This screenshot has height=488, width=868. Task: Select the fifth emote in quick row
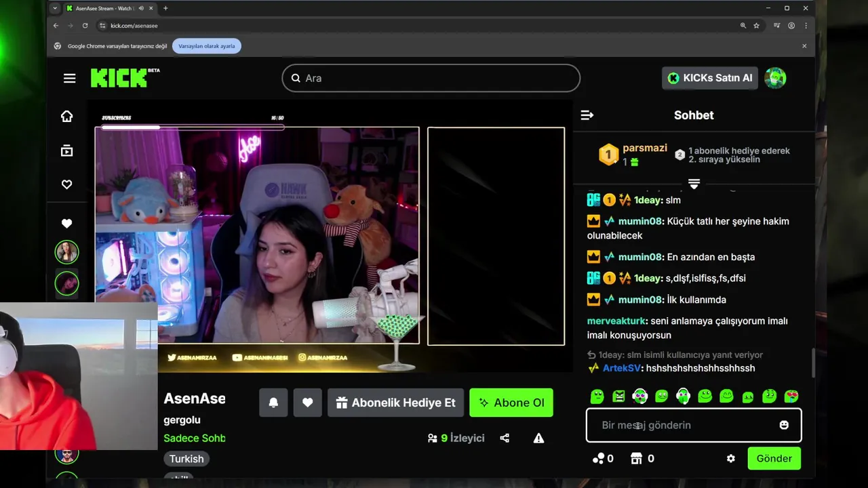click(x=683, y=396)
